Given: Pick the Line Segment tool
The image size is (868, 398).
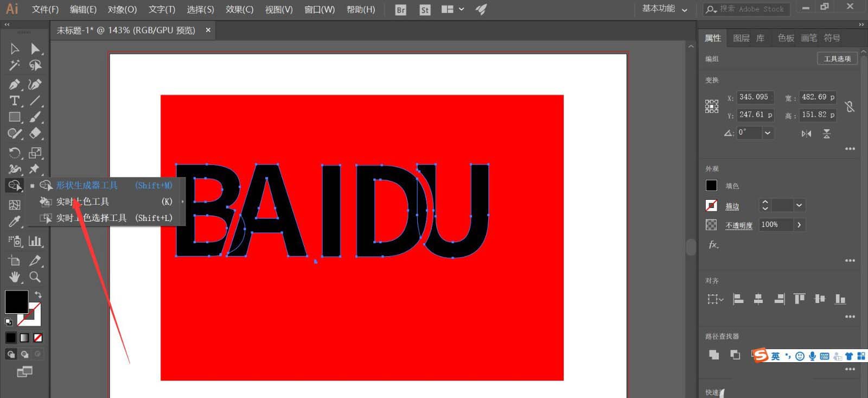Looking at the screenshot, I should 35,100.
